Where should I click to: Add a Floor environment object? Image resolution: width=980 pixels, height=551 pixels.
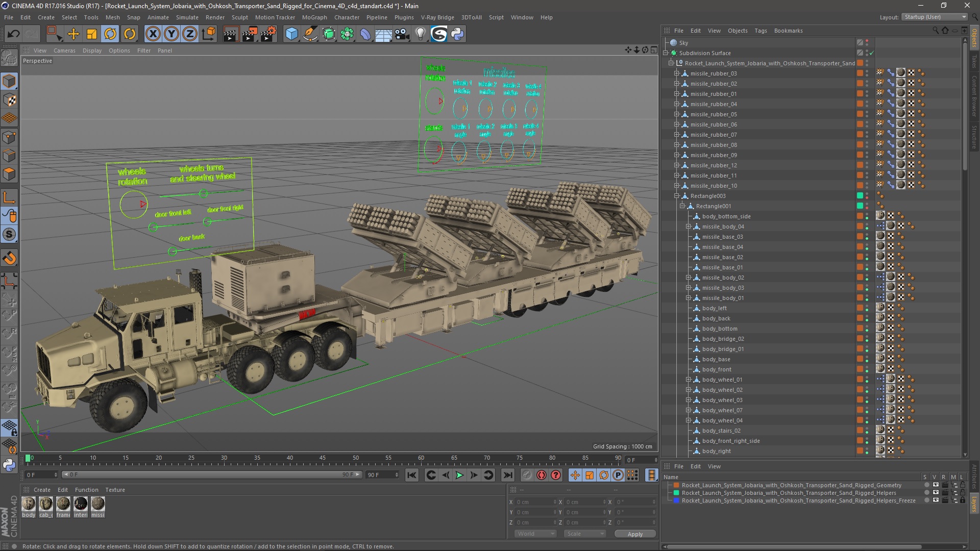pyautogui.click(x=384, y=34)
